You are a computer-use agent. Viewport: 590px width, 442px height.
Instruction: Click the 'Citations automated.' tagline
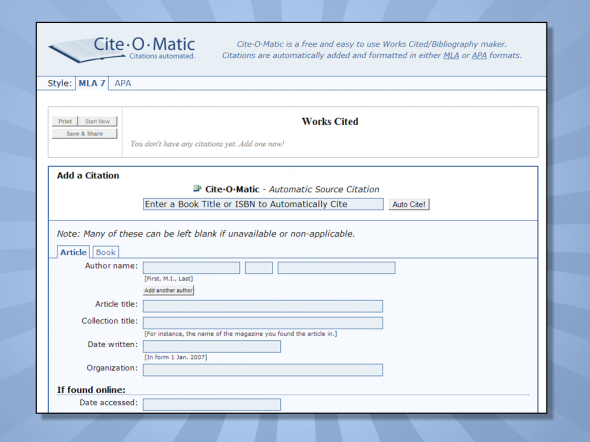(162, 56)
